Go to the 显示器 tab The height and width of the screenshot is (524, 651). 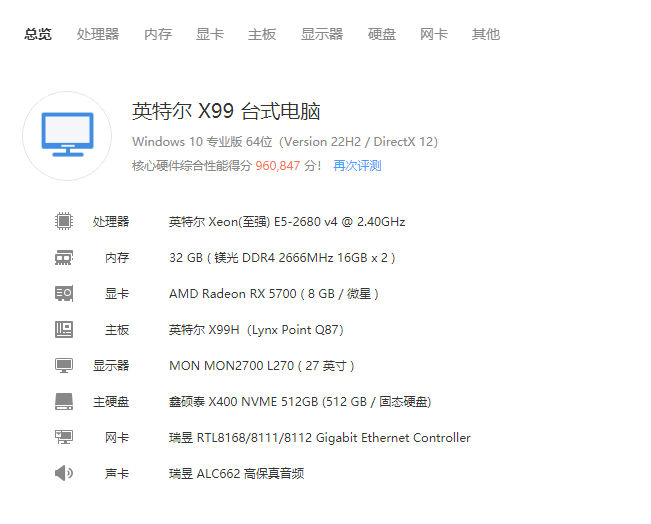(322, 34)
